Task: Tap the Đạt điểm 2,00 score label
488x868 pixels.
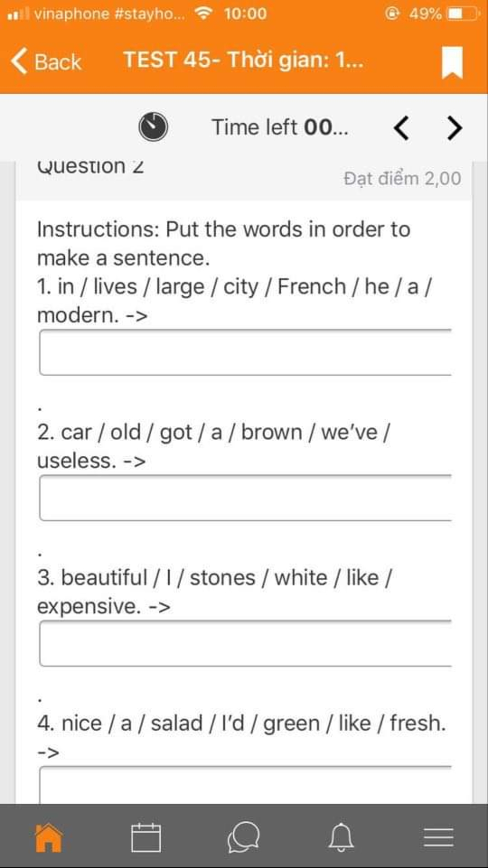Action: (403, 179)
